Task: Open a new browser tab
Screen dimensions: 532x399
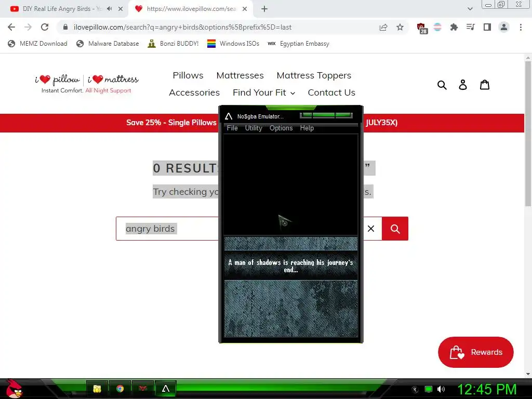Action: [264, 9]
